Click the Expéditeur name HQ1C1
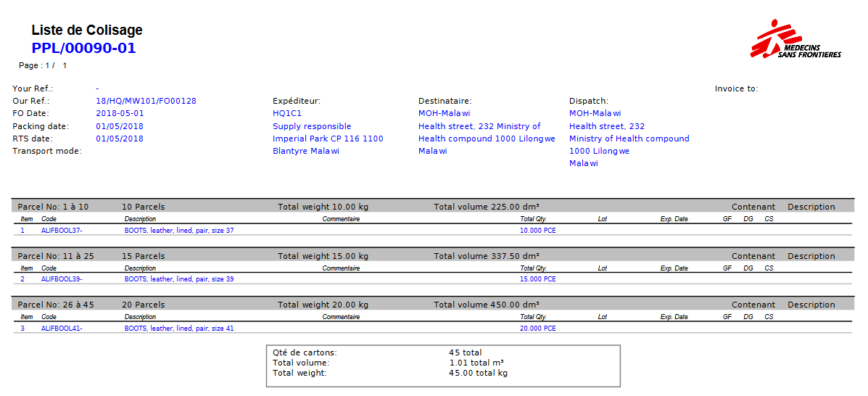The width and height of the screenshot is (868, 396). click(287, 114)
